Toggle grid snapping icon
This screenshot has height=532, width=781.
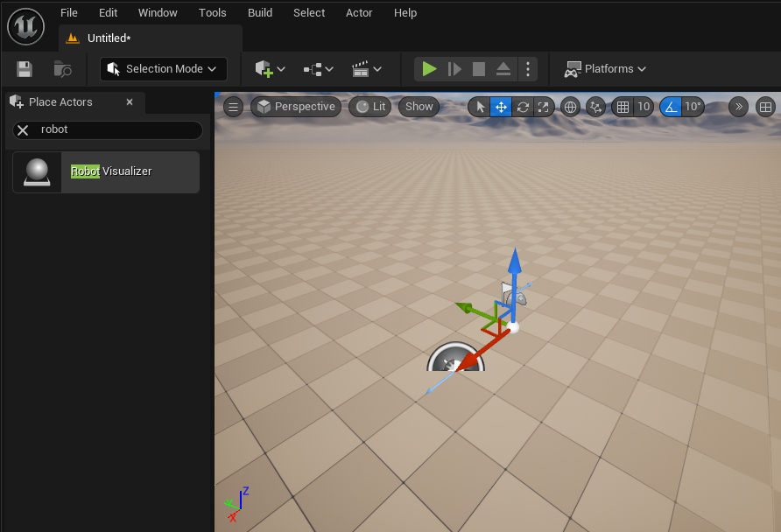click(x=623, y=107)
